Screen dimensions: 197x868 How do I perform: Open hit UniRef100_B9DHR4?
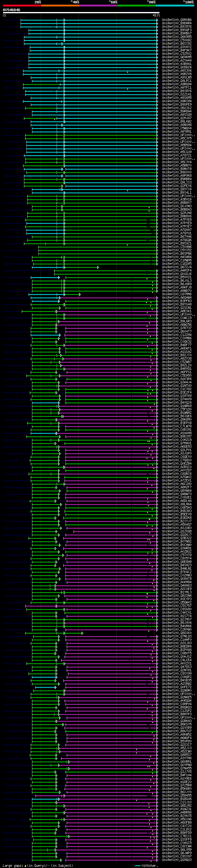[x=177, y=23]
